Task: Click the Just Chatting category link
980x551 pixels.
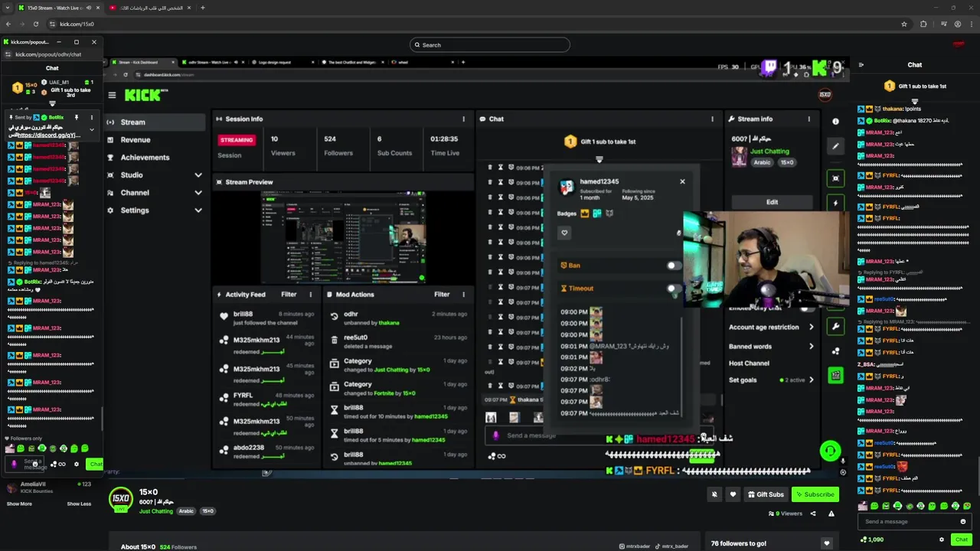Action: tap(156, 511)
